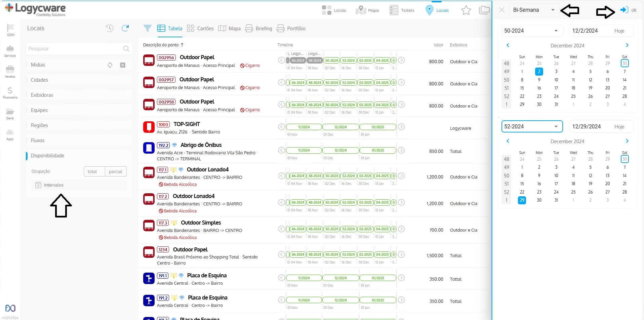644x320 pixels.
Task: Select day 10 in upper calendar
Action: click(x=556, y=80)
